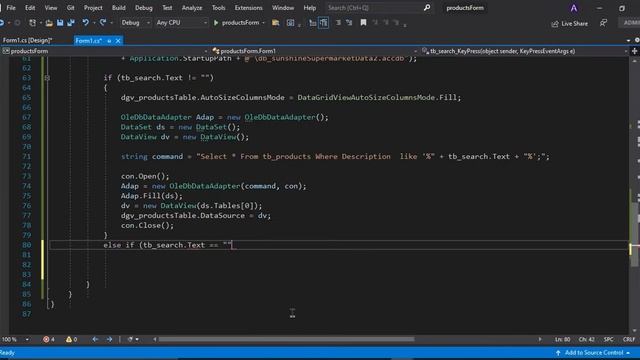This screenshot has width=640, height=360.
Task: Toggle a bookmark with the bookmark icon
Action: tap(363, 23)
